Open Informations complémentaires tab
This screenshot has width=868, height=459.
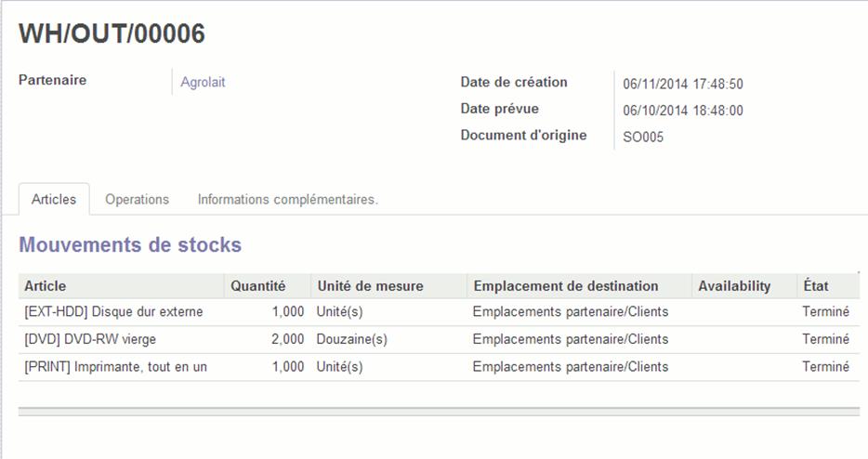click(288, 200)
